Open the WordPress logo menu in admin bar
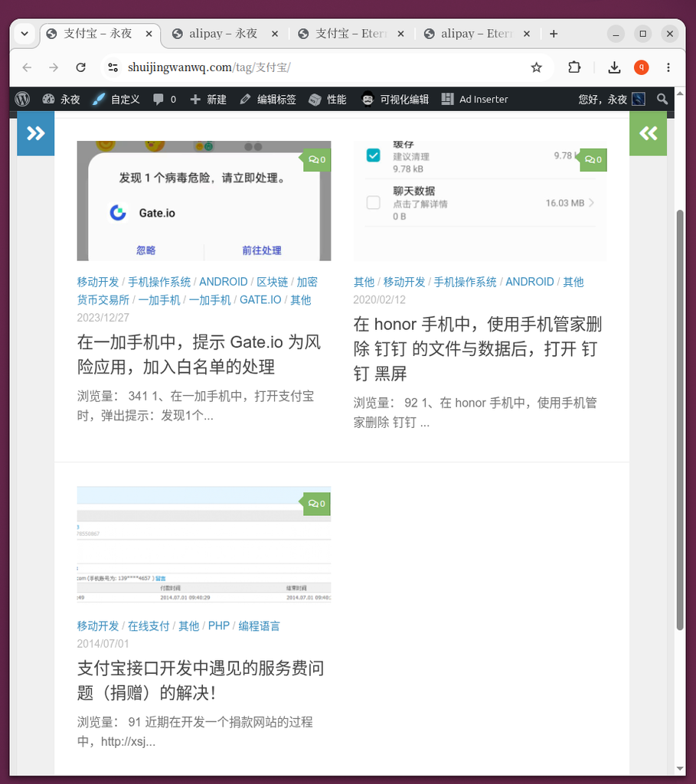This screenshot has width=696, height=784. 22,99
